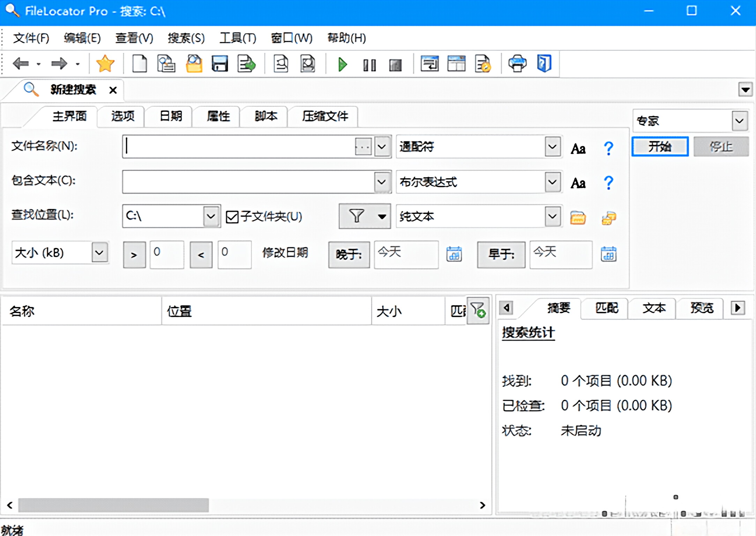Image resolution: width=756 pixels, height=536 pixels.
Task: Toggle the 早于 date button
Action: coord(501,255)
